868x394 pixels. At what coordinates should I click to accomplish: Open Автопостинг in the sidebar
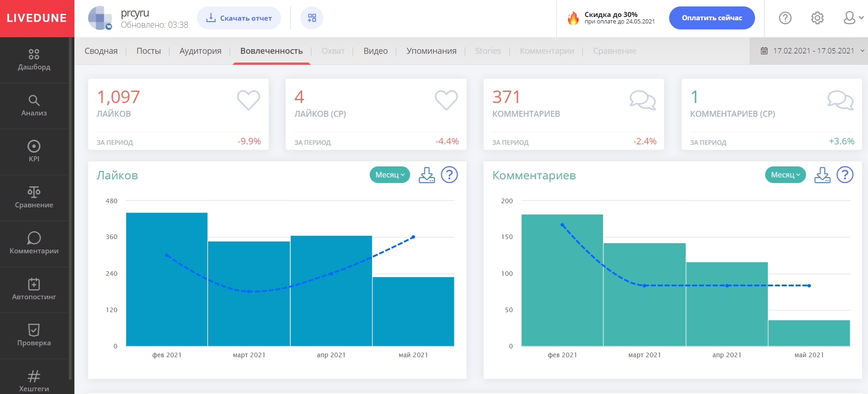pos(34,290)
